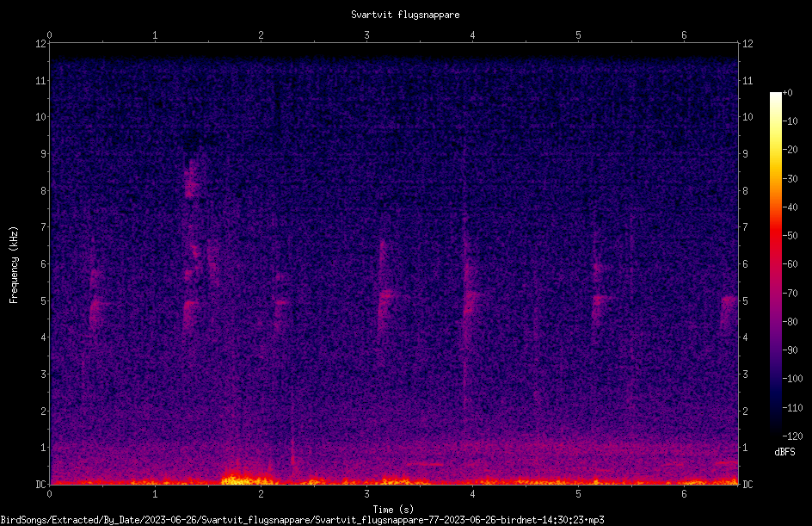Click the "-30" color scale value
This screenshot has height=526, width=812.
790,179
